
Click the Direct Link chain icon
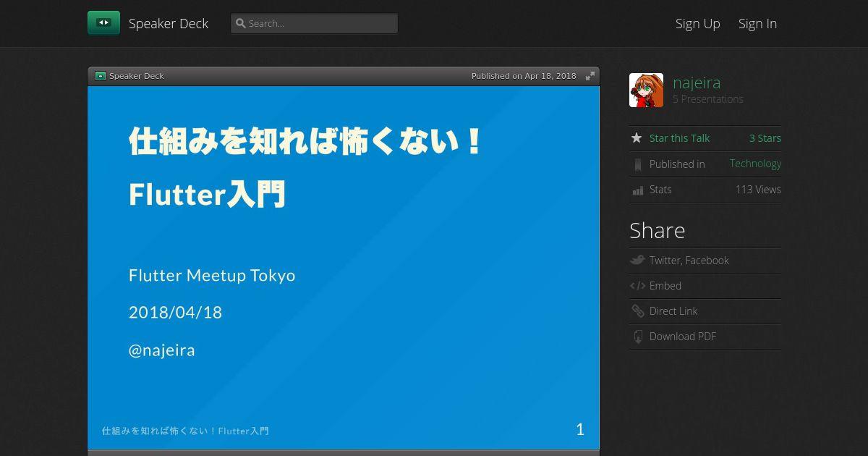pyautogui.click(x=637, y=311)
